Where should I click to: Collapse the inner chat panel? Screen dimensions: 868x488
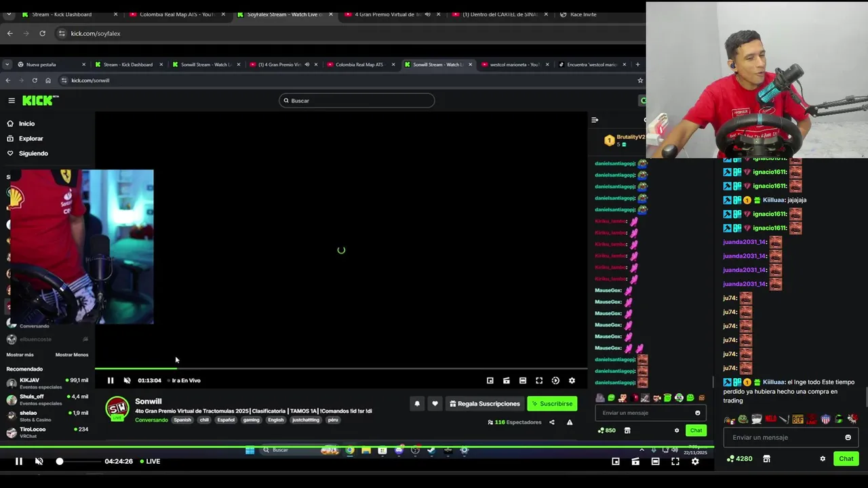pos(595,120)
